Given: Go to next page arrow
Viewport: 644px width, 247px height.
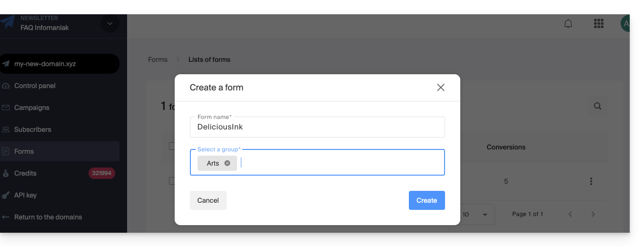Looking at the screenshot, I should (x=593, y=215).
